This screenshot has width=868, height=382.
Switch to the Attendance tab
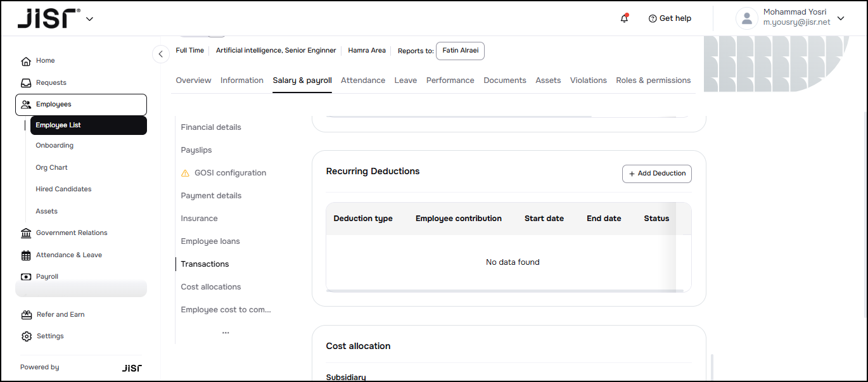click(363, 80)
